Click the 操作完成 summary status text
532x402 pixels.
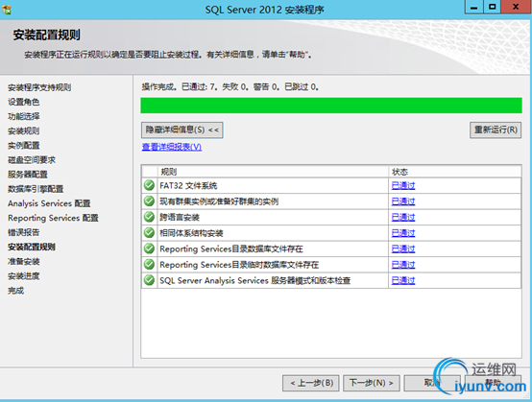click(x=230, y=87)
